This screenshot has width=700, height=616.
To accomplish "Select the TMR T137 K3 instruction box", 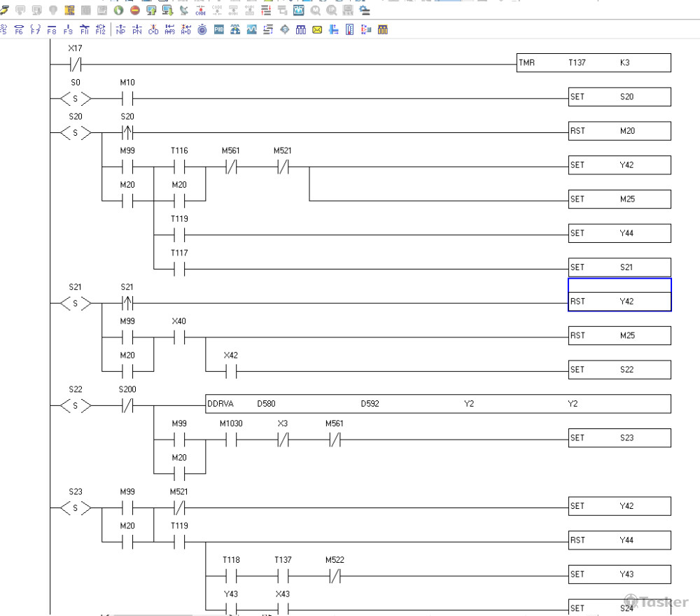I will coord(594,63).
